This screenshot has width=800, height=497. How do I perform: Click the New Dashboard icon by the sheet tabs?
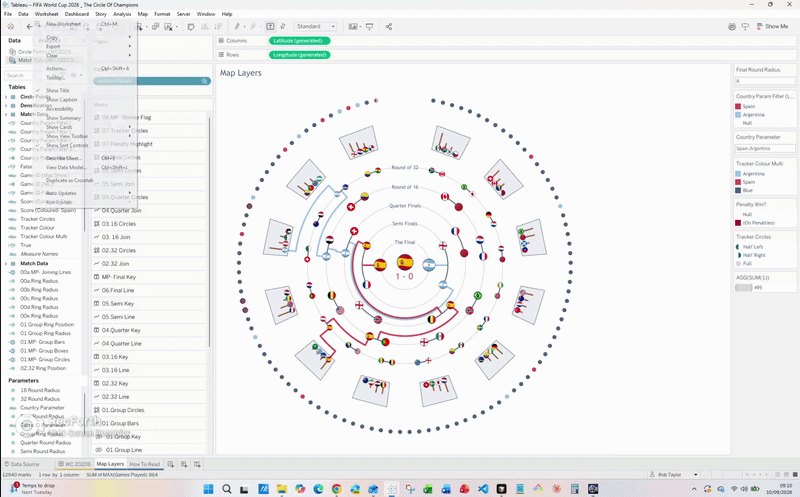pos(184,464)
